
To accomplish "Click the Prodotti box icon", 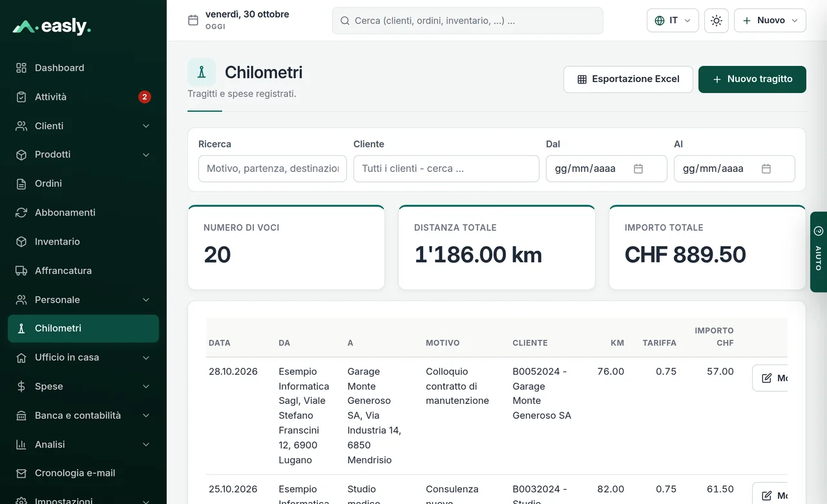I will 21,154.
